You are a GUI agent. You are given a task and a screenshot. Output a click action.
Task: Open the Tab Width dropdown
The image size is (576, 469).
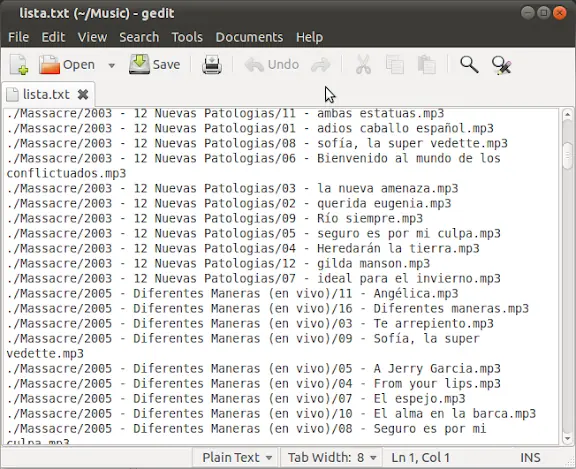(x=332, y=458)
